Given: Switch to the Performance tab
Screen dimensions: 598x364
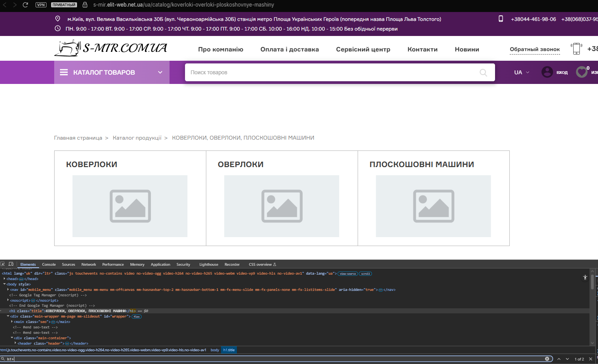Looking at the screenshot, I should pyautogui.click(x=113, y=265).
